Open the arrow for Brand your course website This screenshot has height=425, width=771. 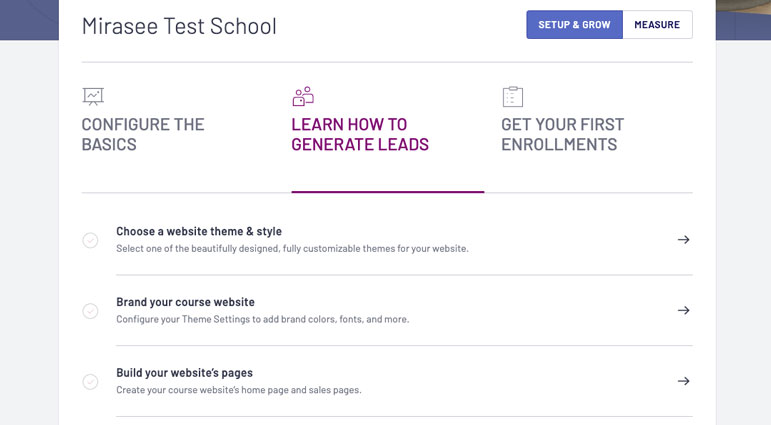tap(683, 310)
